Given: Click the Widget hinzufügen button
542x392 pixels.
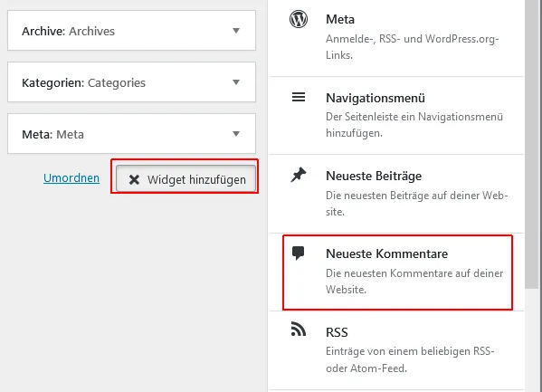Looking at the screenshot, I should point(186,178).
